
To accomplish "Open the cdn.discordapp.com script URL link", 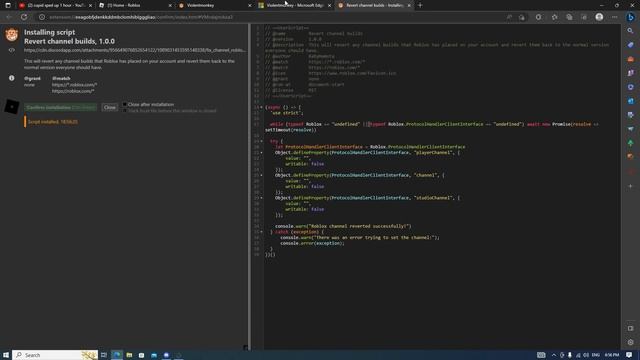I will coord(135,50).
